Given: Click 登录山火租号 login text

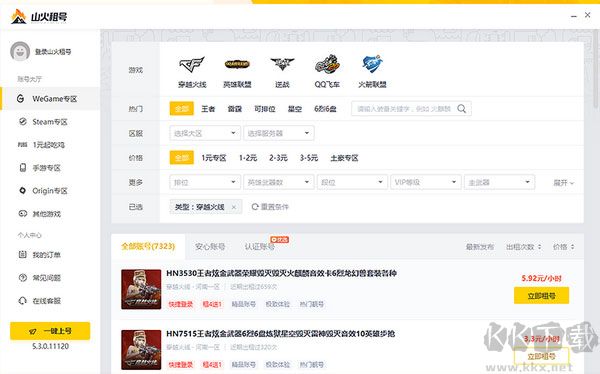Looking at the screenshot, I should point(53,52).
